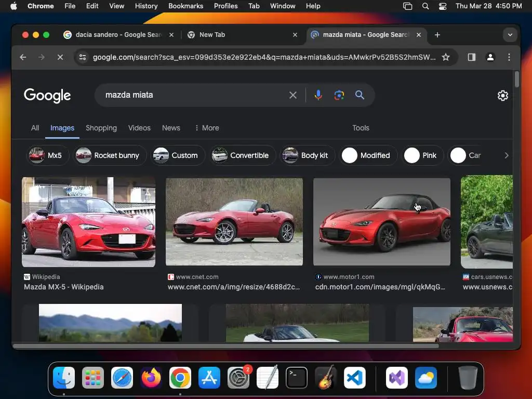Open Chrome three-dot menu

point(509,57)
